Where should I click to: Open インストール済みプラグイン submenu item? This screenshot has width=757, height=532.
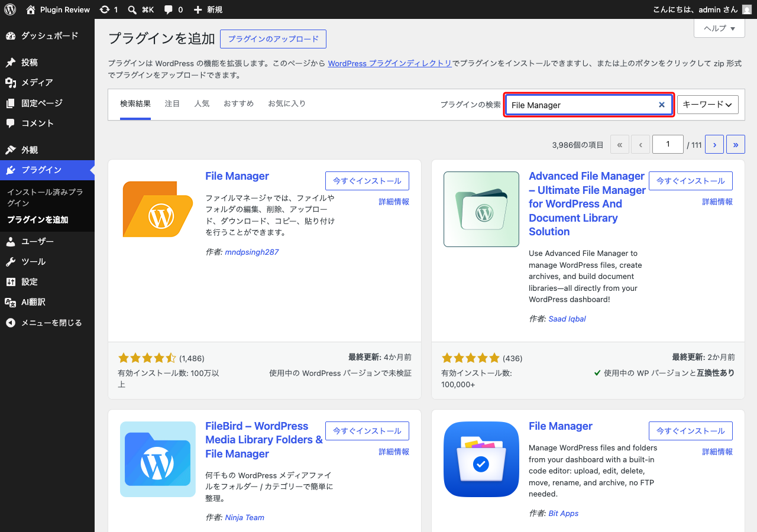47,197
